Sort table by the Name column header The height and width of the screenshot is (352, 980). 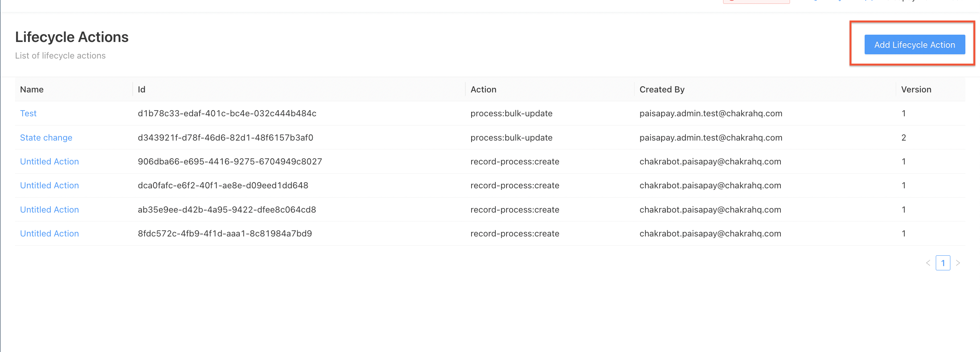click(x=32, y=89)
